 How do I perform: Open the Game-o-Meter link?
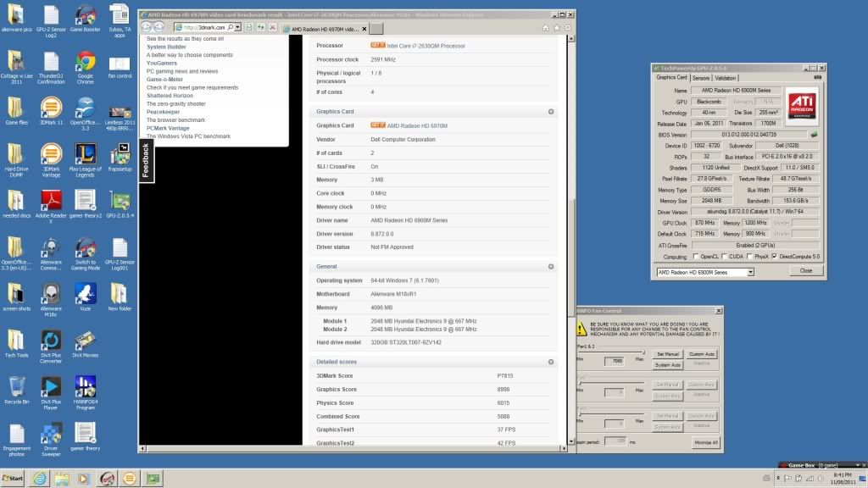pos(164,80)
